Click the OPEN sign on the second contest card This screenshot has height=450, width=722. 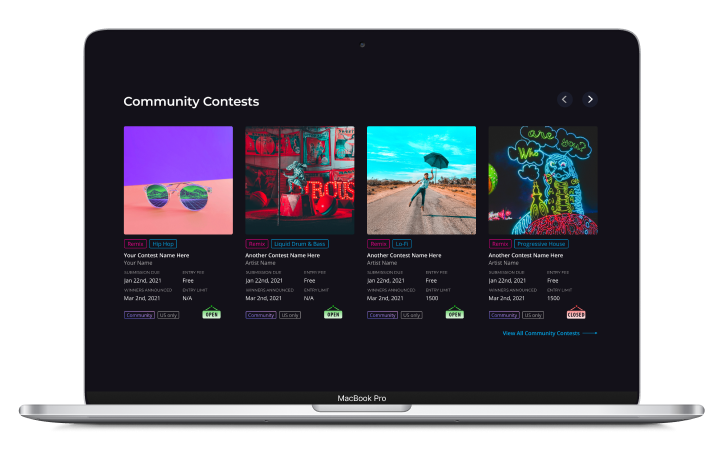[333, 313]
